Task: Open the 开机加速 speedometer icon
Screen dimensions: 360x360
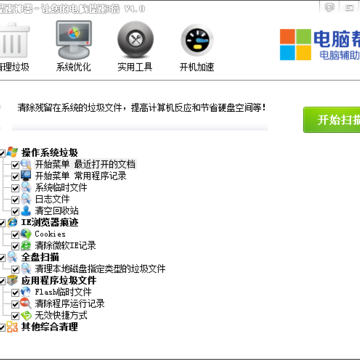Action: (x=197, y=40)
